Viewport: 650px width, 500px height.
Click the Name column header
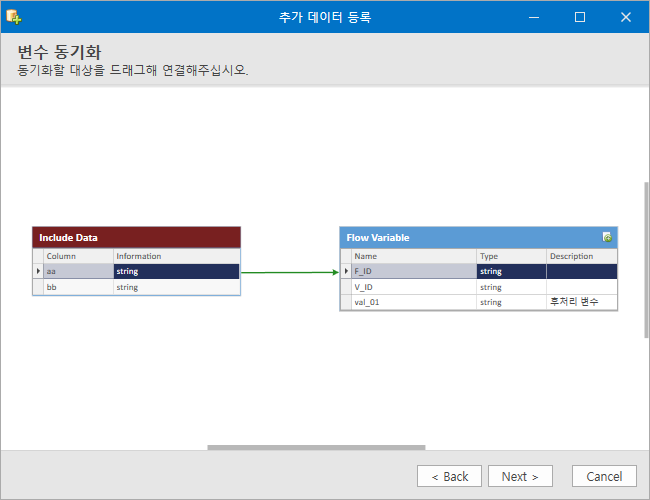414,256
